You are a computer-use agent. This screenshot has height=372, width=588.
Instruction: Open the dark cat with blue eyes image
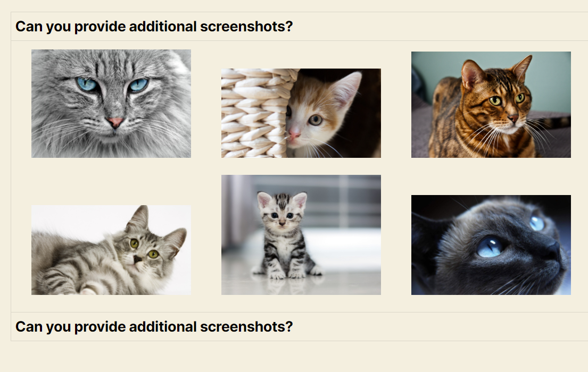[491, 245]
